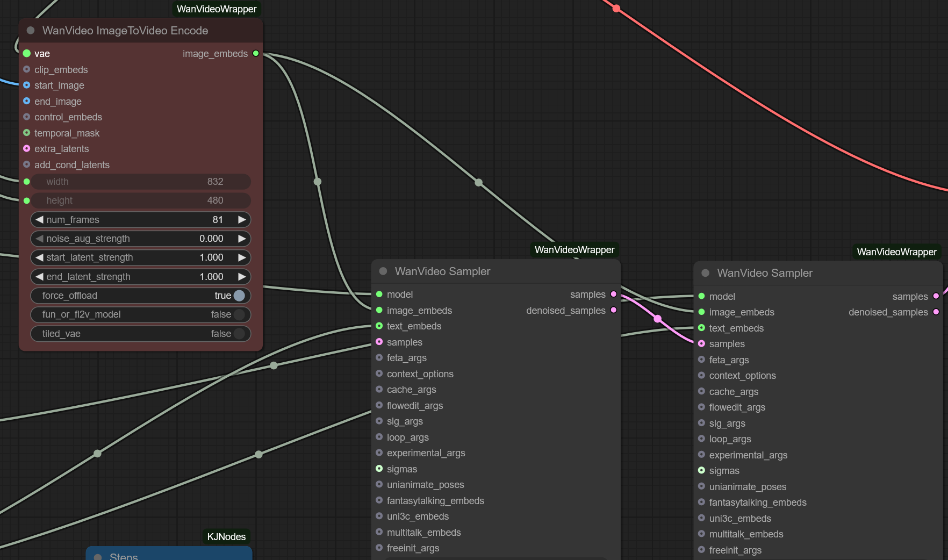The image size is (948, 560).
Task: Click the temporal_mask input socket
Action: 27,133
